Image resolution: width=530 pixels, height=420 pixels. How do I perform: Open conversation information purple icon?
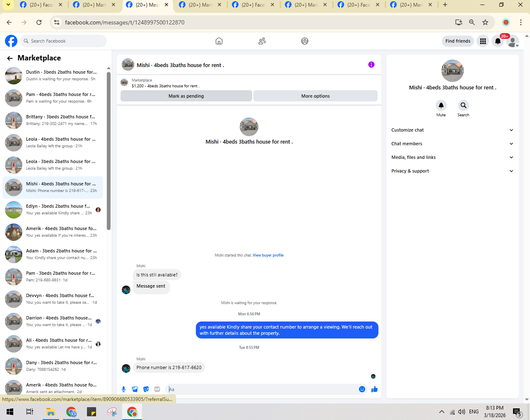coord(371,65)
